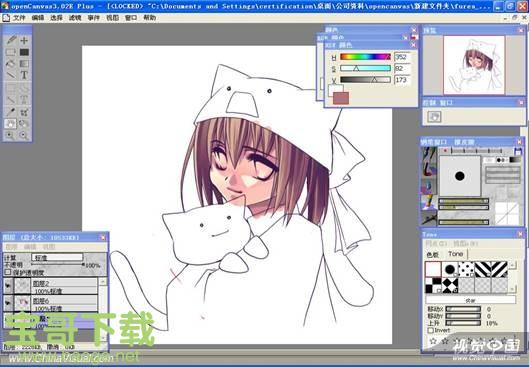Select the chevron stripes tone

(499, 270)
